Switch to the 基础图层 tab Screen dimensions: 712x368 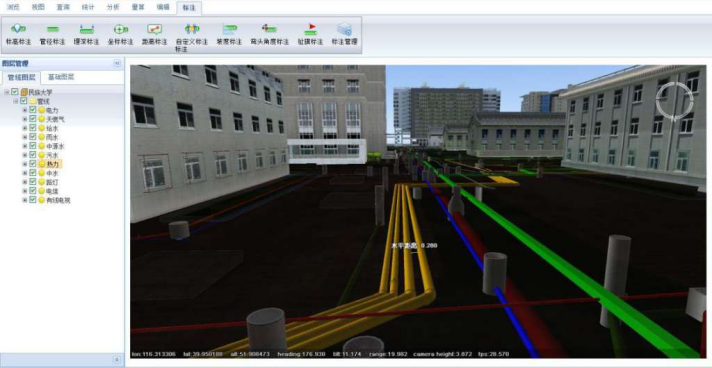[x=61, y=77]
